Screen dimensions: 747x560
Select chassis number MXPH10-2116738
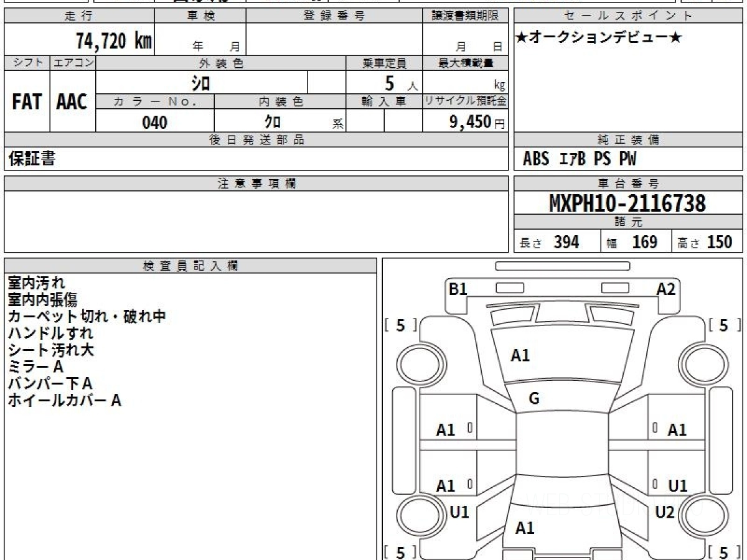click(627, 203)
